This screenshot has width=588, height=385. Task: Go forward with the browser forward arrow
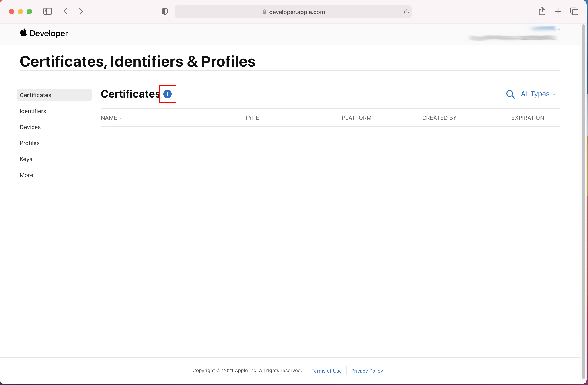(x=81, y=11)
